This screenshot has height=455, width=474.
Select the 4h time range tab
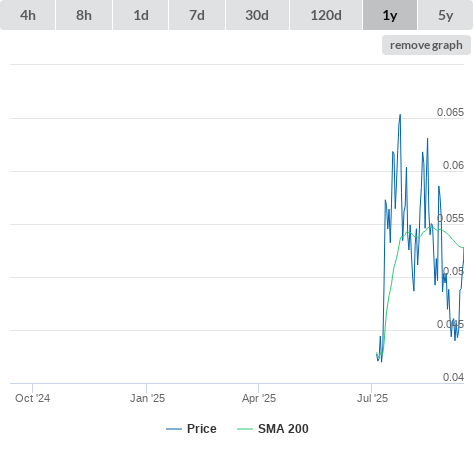click(x=27, y=15)
